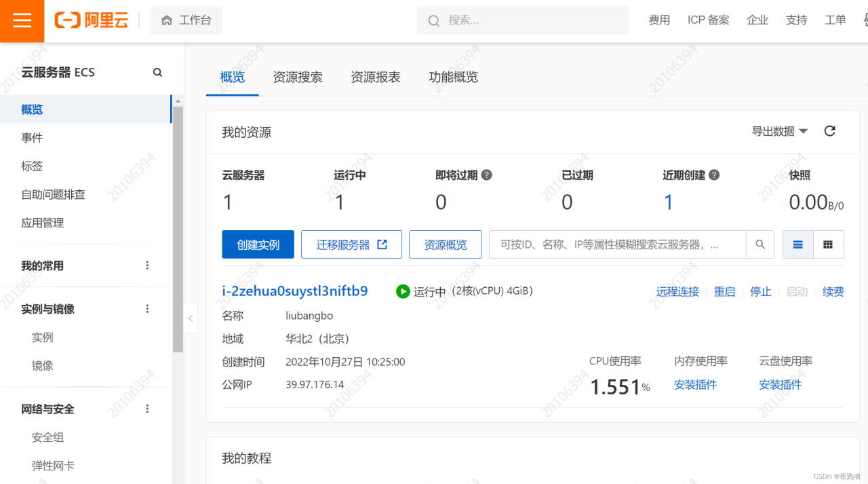868x484 pixels.
Task: Switch to the 功能概览 tab
Action: click(x=453, y=77)
